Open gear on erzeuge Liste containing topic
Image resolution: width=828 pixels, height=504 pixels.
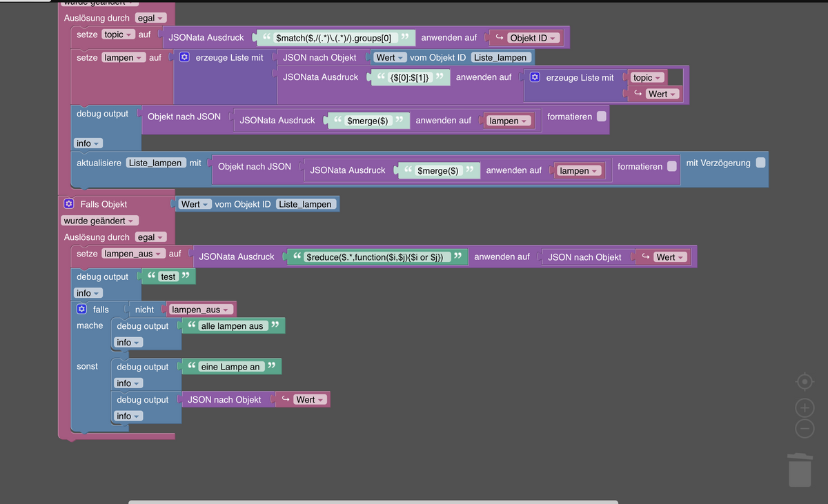[535, 78]
